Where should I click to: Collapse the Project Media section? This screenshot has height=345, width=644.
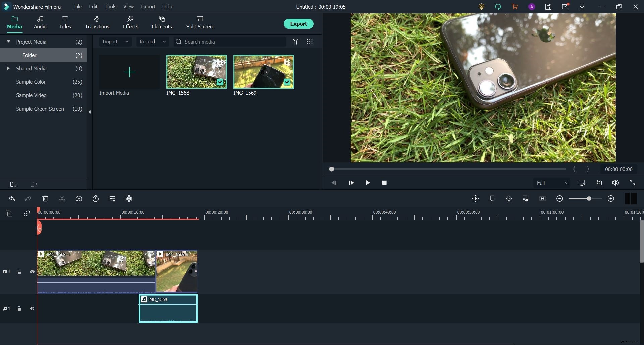8,42
